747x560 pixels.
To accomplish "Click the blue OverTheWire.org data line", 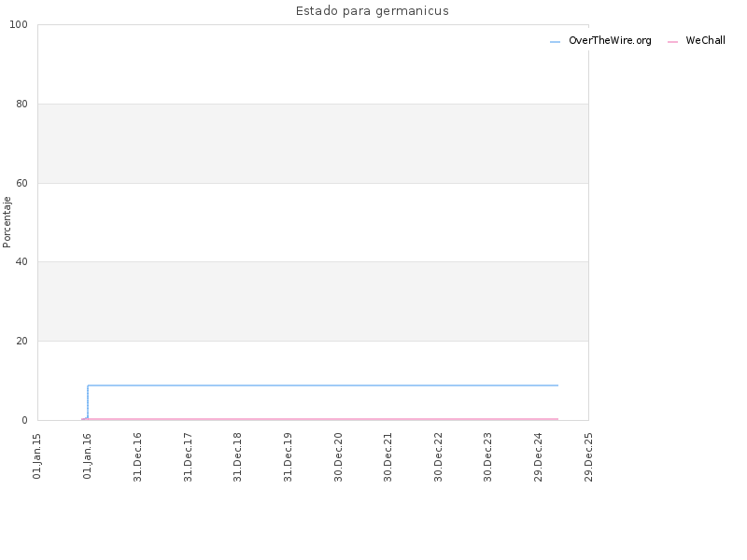I will [322, 385].
